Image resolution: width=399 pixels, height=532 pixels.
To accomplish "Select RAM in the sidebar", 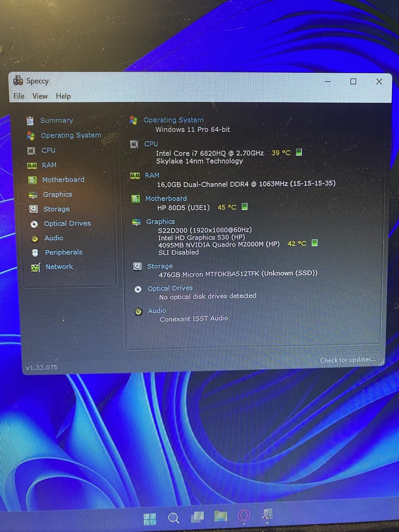I will (x=49, y=165).
